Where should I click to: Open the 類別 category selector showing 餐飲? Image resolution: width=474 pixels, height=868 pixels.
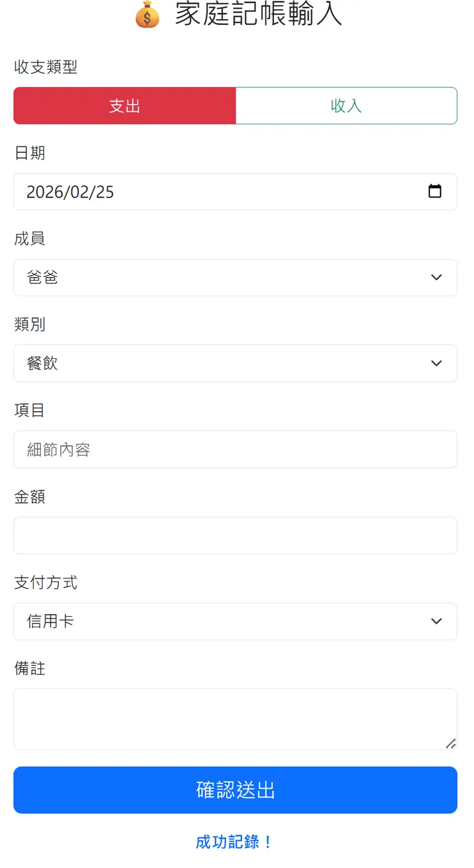tap(235, 363)
